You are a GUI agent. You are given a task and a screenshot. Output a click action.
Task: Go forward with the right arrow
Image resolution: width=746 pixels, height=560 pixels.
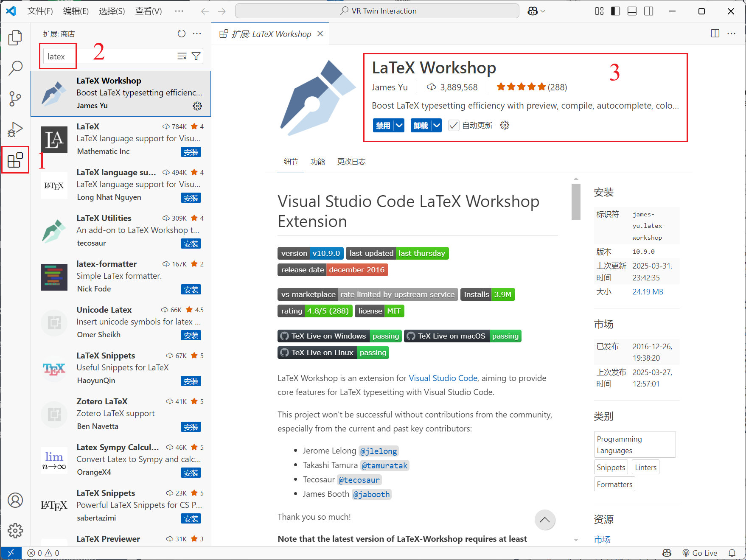[222, 11]
